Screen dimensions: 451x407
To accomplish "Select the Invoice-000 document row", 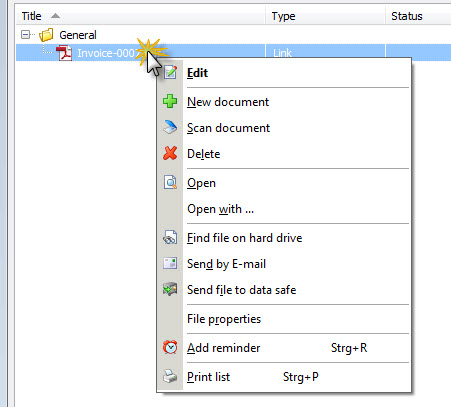I will tap(233, 53).
